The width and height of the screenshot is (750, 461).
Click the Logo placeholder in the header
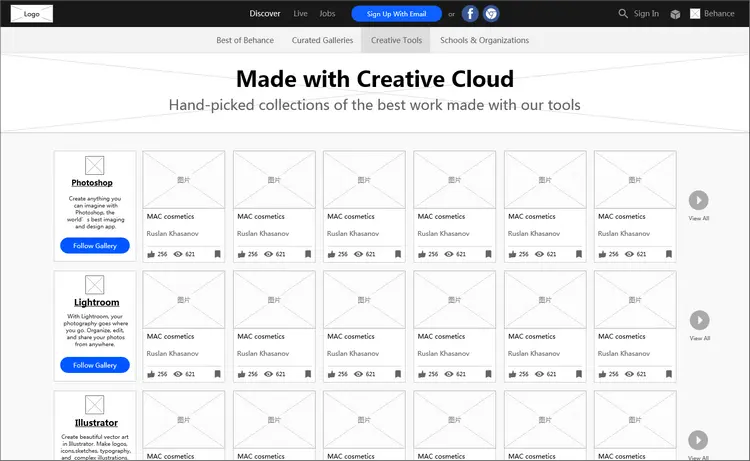click(x=32, y=14)
